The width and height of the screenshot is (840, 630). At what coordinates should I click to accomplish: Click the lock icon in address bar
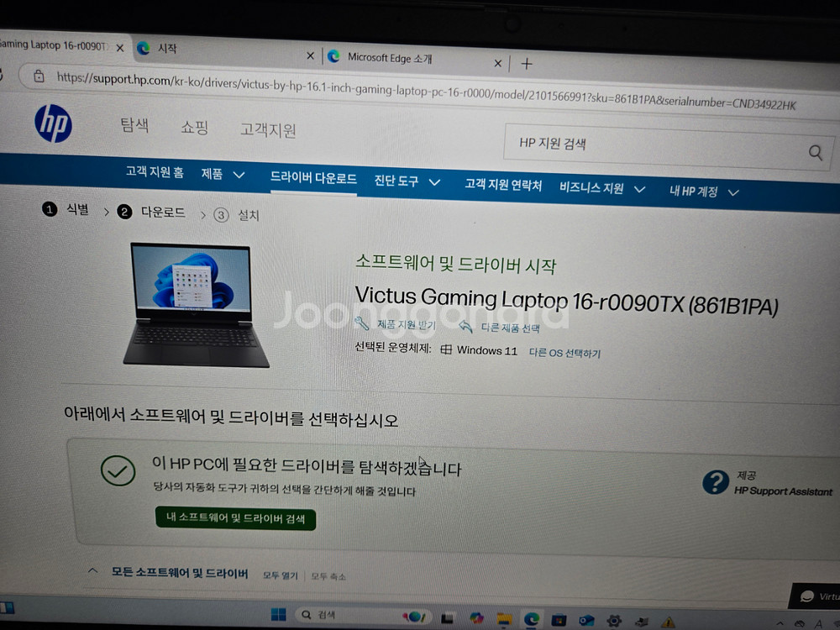point(39,76)
